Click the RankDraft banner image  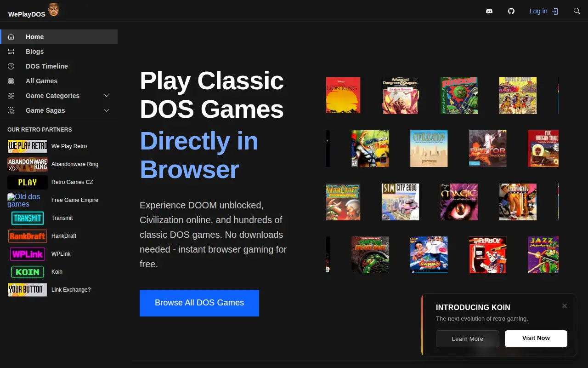click(x=28, y=236)
